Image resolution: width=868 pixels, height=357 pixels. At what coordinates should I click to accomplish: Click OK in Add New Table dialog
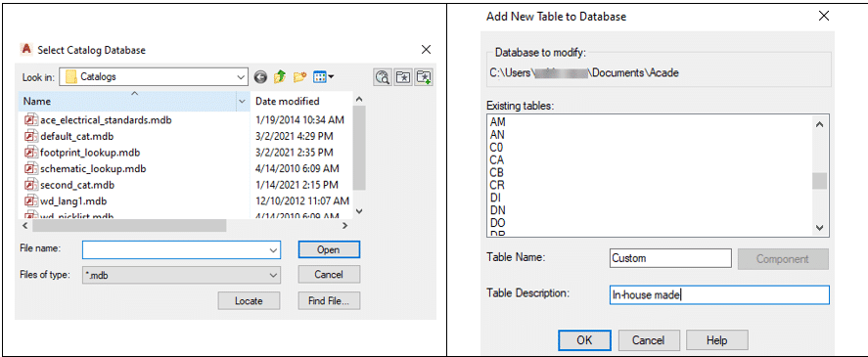(584, 339)
